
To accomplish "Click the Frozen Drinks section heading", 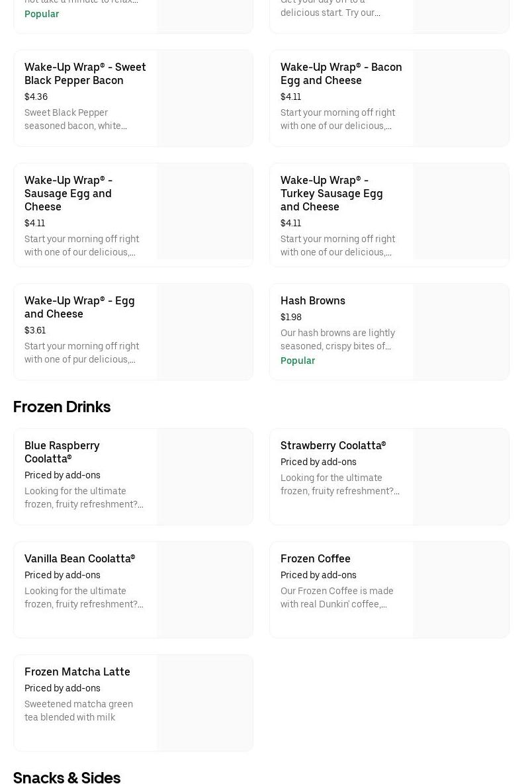I will point(62,406).
